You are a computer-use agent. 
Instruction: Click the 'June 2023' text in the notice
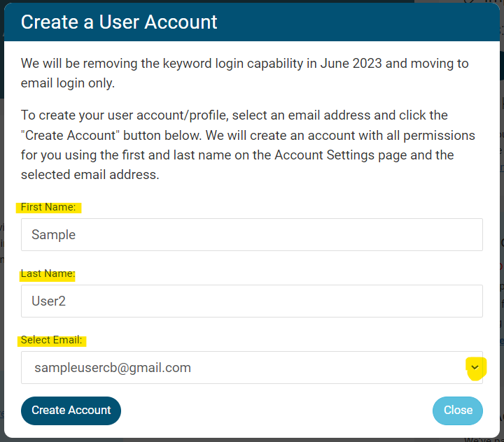click(351, 64)
